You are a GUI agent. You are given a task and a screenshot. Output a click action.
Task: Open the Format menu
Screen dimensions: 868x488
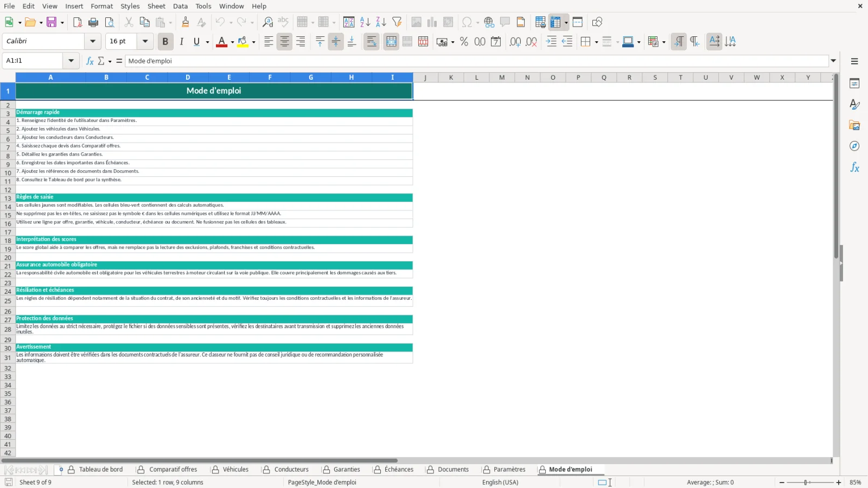click(102, 6)
